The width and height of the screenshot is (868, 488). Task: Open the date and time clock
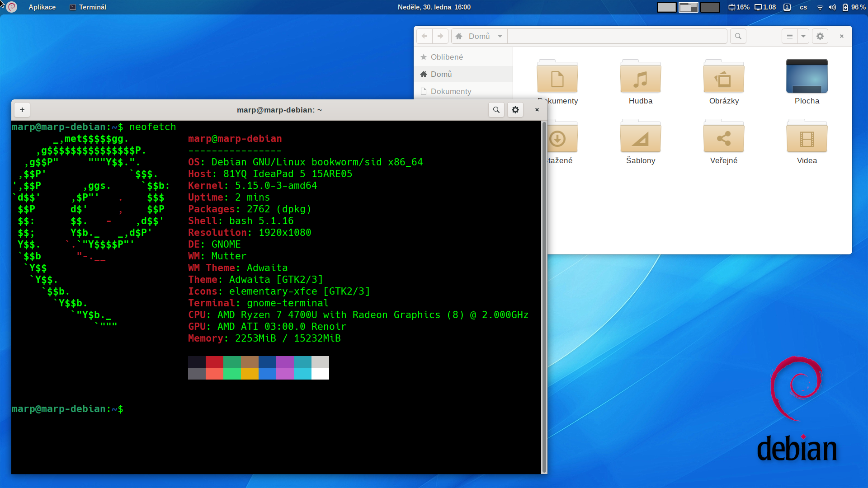tap(434, 7)
